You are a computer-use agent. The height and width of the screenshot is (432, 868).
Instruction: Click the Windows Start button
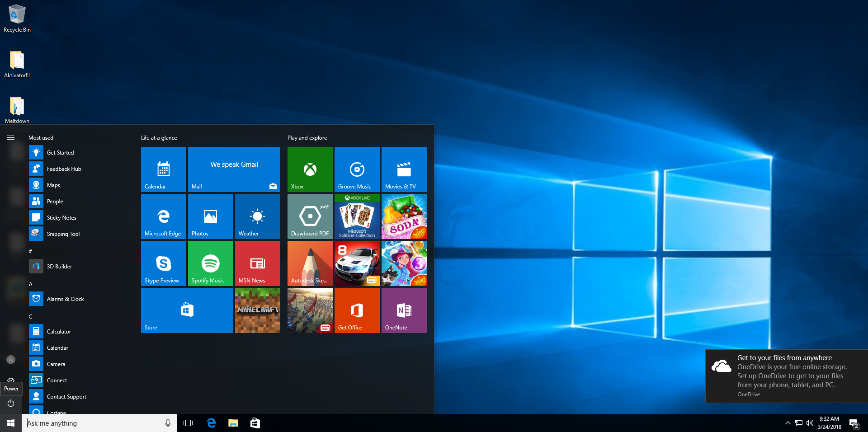pyautogui.click(x=11, y=423)
